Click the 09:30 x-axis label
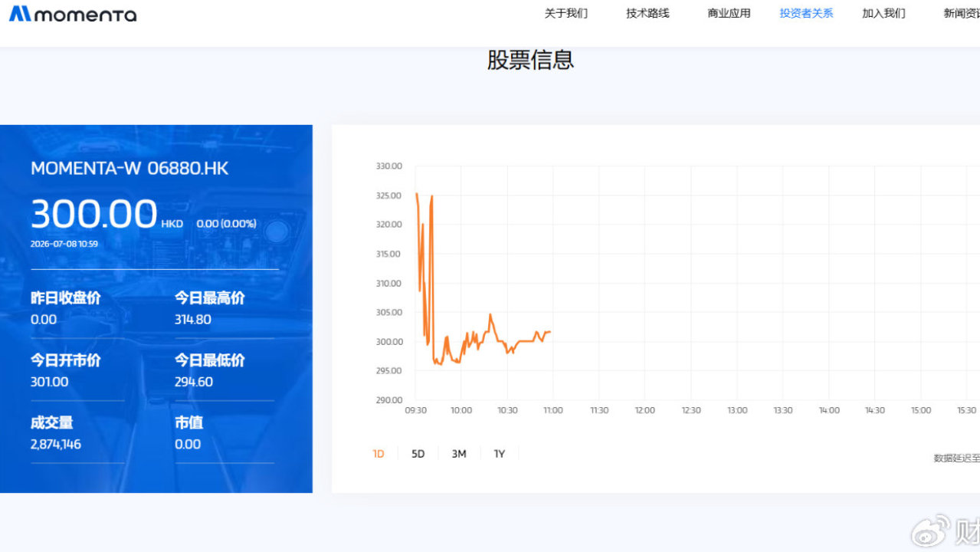 [x=415, y=411]
